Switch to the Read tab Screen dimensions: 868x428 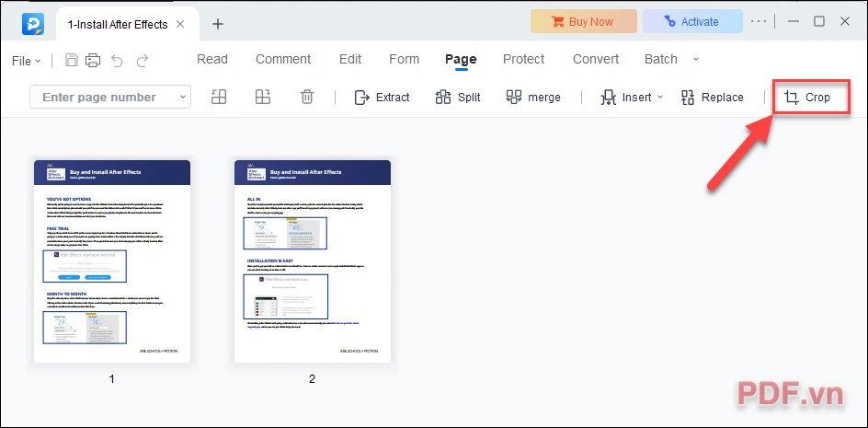pos(212,59)
